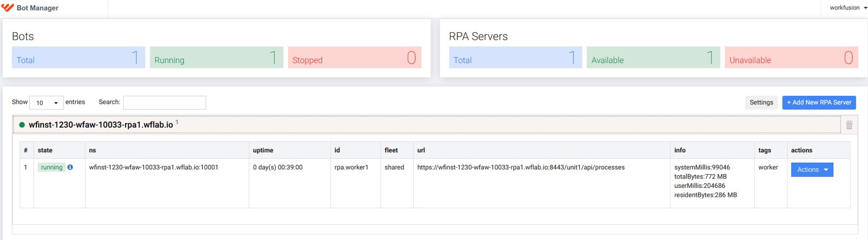Viewport: 868px width, 240px height.
Task: Select the Bots Stopped tile
Action: click(x=354, y=57)
